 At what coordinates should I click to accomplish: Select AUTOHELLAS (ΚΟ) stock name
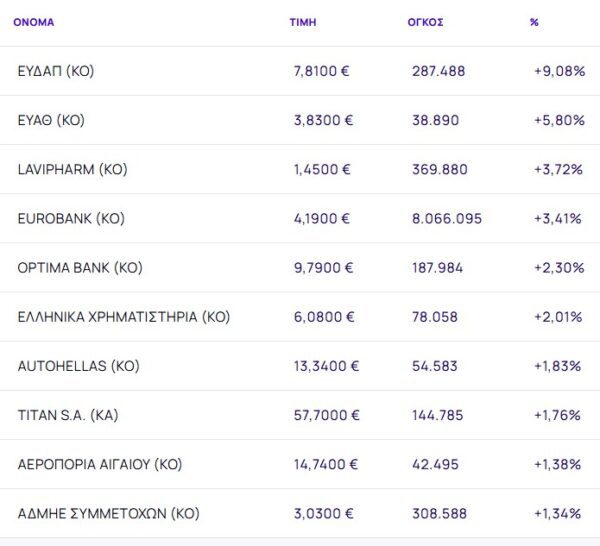click(78, 366)
